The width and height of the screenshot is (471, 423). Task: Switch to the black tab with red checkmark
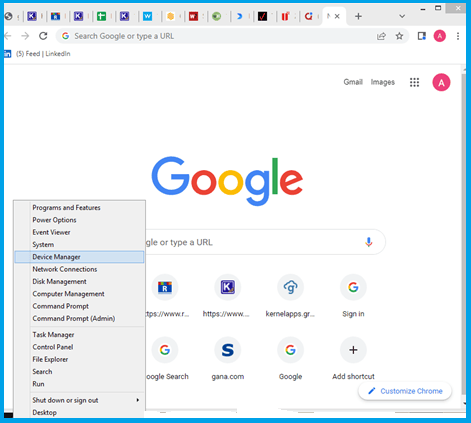[262, 16]
